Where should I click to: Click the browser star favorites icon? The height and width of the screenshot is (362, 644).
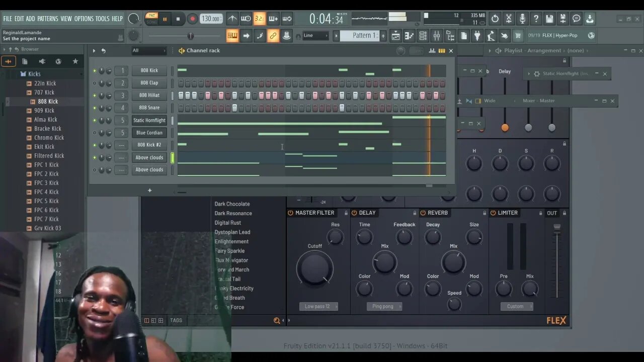click(75, 61)
